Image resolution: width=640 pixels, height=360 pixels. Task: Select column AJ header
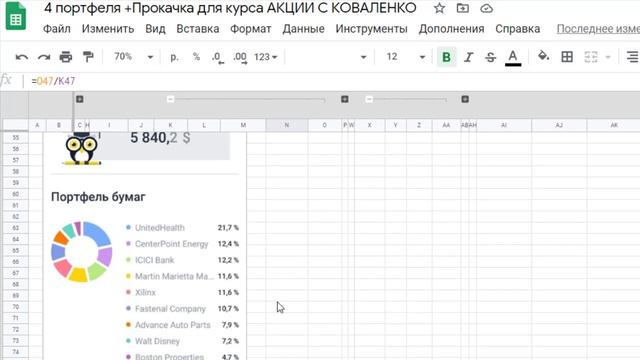pos(559,125)
